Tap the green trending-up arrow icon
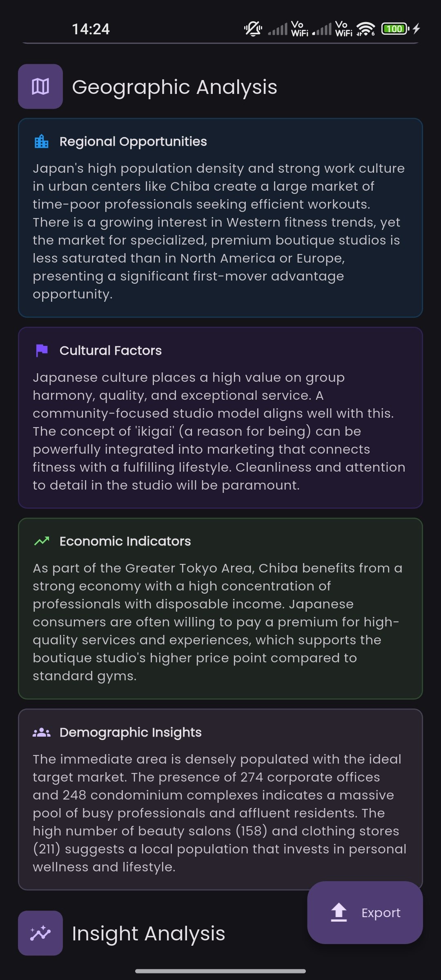This screenshot has height=980, width=441. tap(42, 541)
